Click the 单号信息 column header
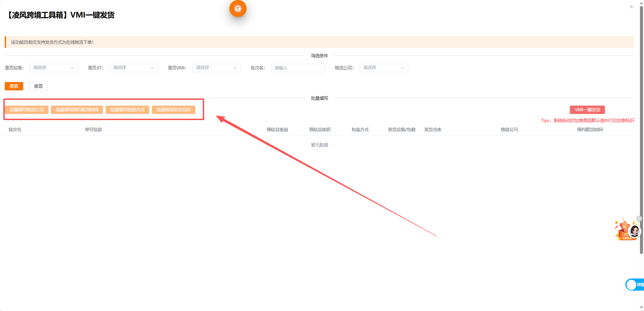Image resolution: width=644 pixels, height=311 pixels. (x=93, y=130)
